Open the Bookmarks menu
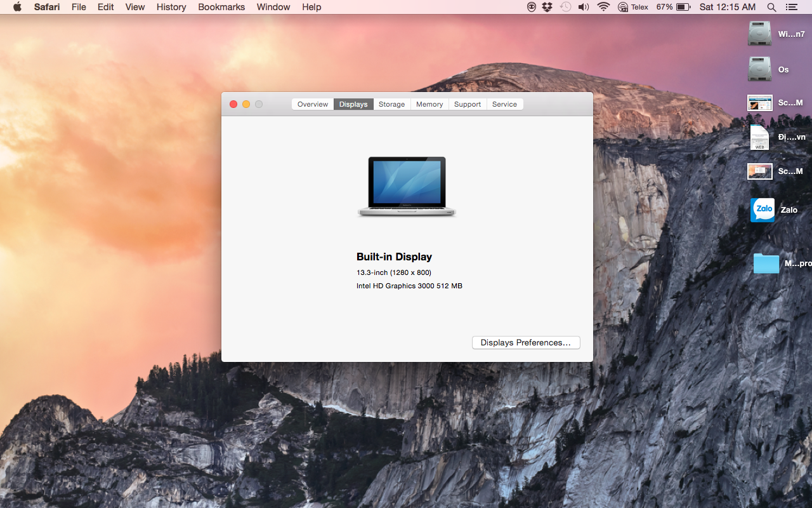Screen dimensions: 812x508 click(221, 7)
